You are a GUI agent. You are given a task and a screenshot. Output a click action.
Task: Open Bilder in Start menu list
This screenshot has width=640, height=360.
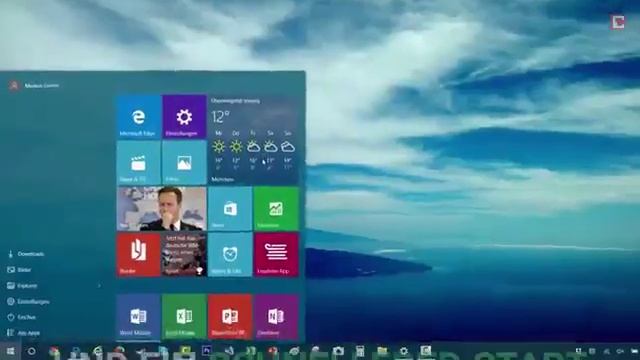[x=19, y=270]
